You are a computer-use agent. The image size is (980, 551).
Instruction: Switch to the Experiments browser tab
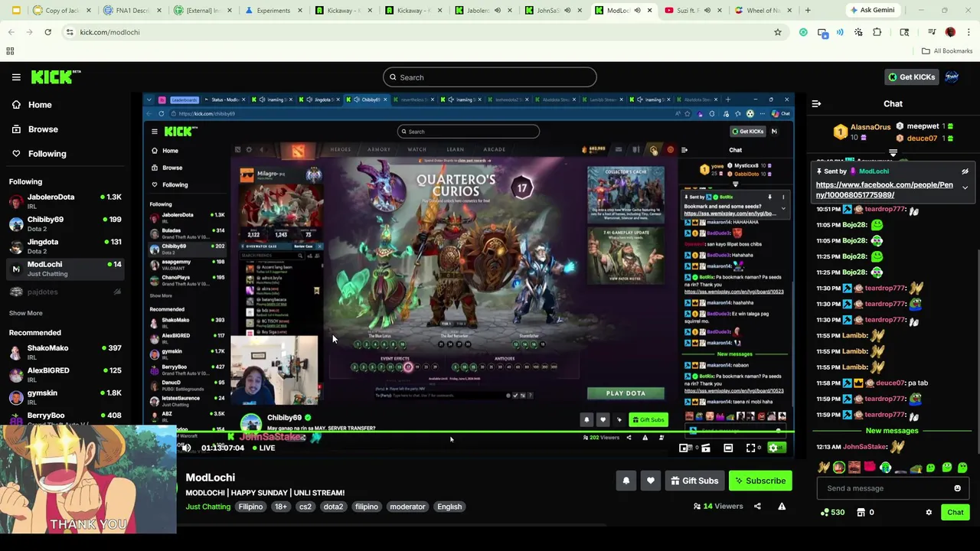coord(273,11)
